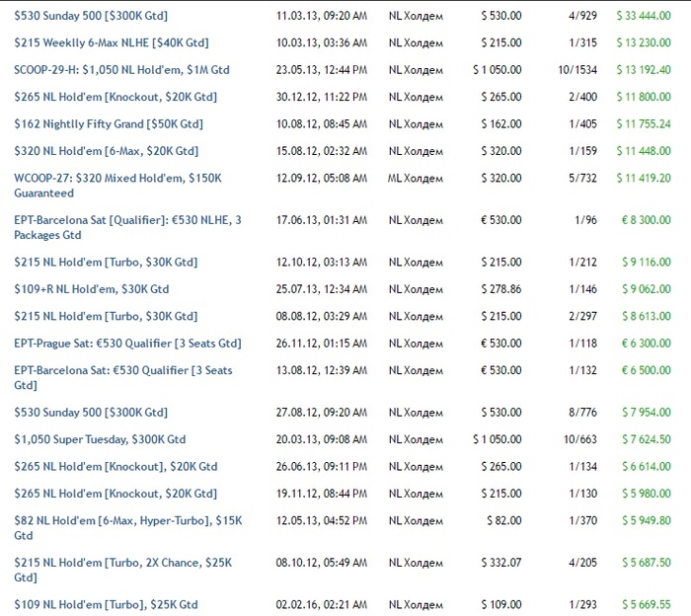Screen dimensions: 691x616
Task: Select the finish position 1/293
Action: 582,605
